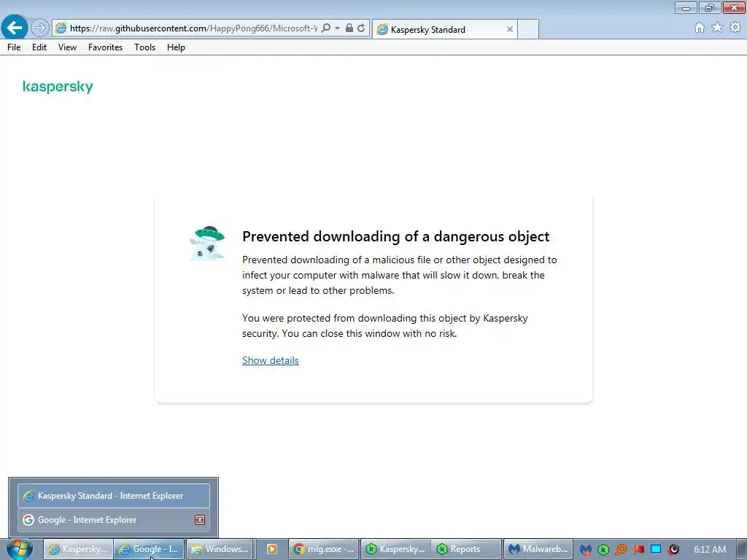Click the Show details link

[x=270, y=360]
